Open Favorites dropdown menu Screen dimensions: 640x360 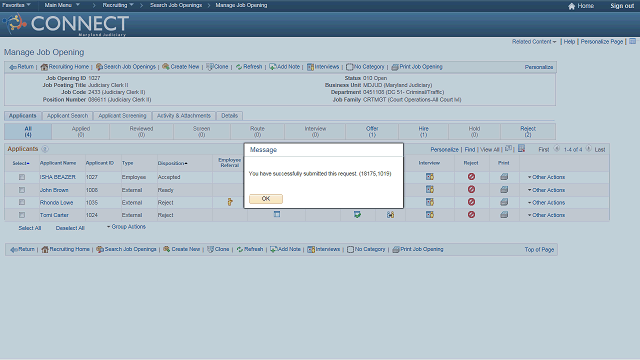[16, 5]
